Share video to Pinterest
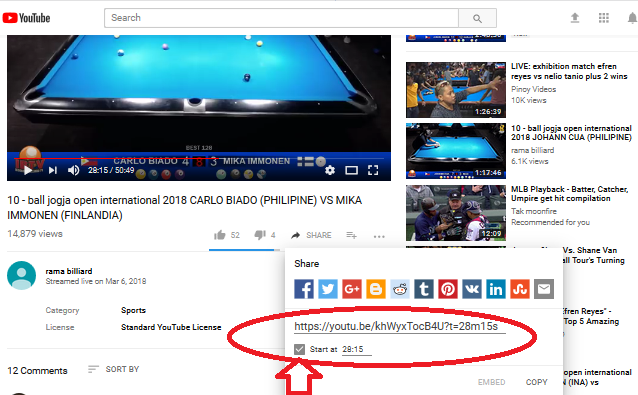638x395 pixels. [x=448, y=289]
